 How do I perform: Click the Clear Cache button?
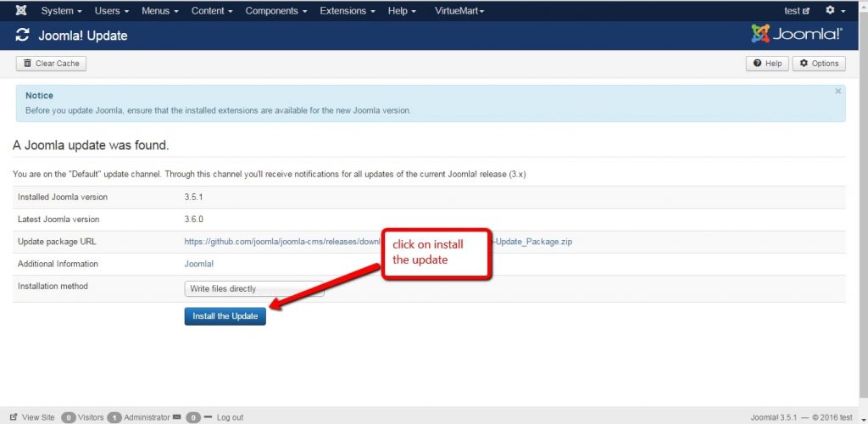pos(52,63)
